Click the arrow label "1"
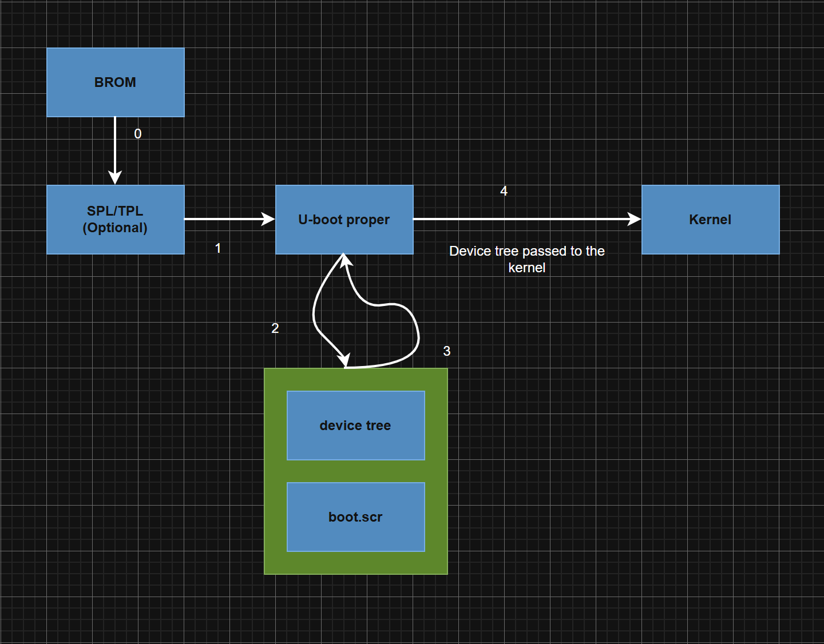This screenshot has height=644, width=824. click(218, 248)
